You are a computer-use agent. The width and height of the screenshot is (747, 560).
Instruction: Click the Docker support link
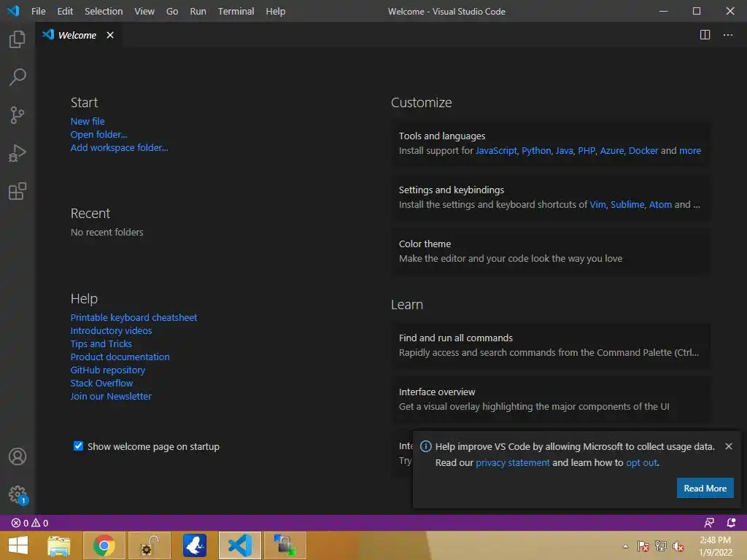click(x=643, y=150)
